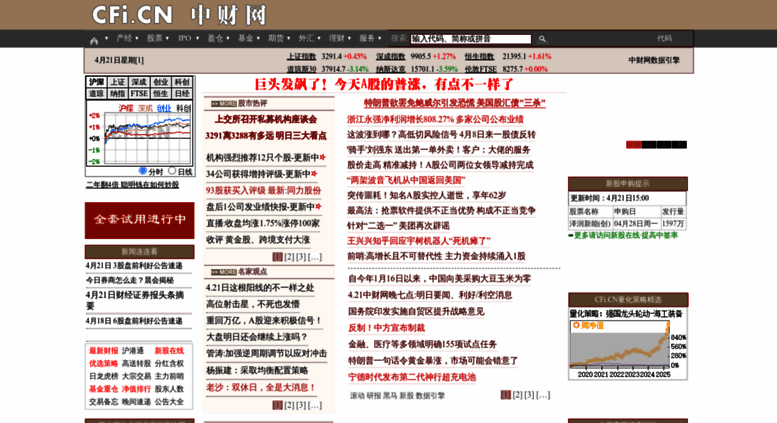Select the 分时 chart radio button
The width and height of the screenshot is (777, 423).
click(143, 171)
